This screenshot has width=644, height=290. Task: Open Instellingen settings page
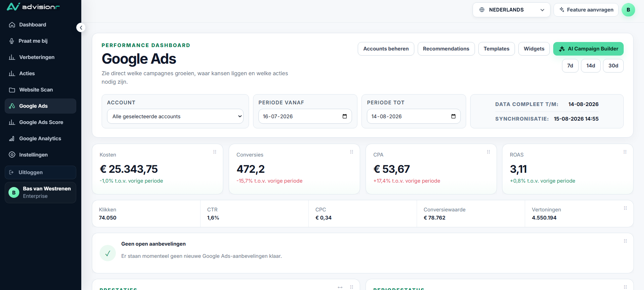40,155
